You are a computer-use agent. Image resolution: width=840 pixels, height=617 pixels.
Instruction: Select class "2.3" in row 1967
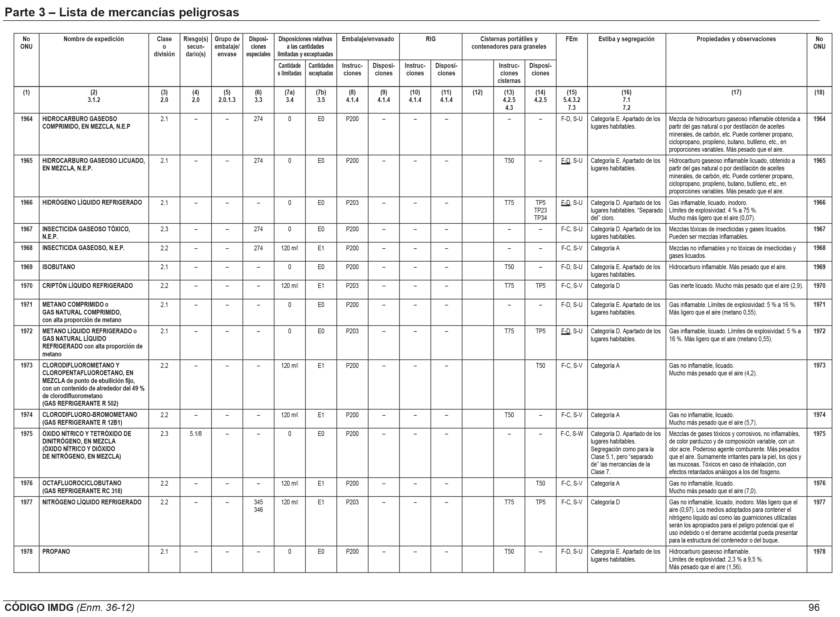[164, 229]
